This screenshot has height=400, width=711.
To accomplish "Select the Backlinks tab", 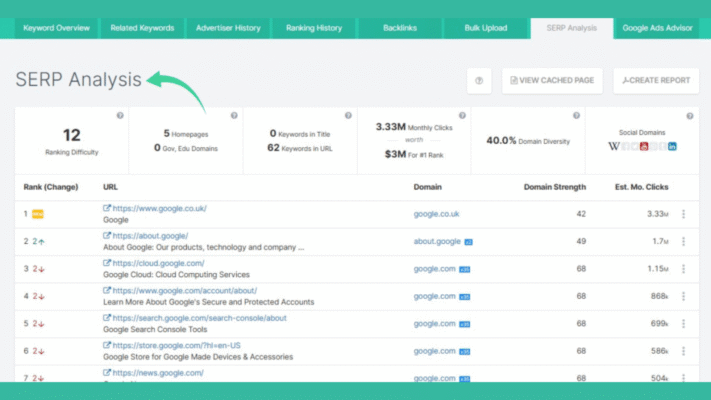I will point(400,27).
